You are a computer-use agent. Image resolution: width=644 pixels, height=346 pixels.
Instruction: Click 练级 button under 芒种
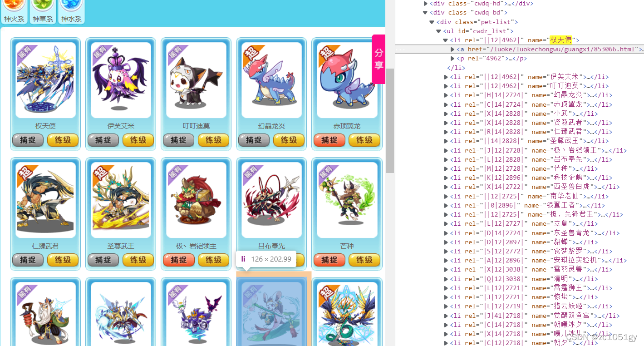click(x=364, y=260)
